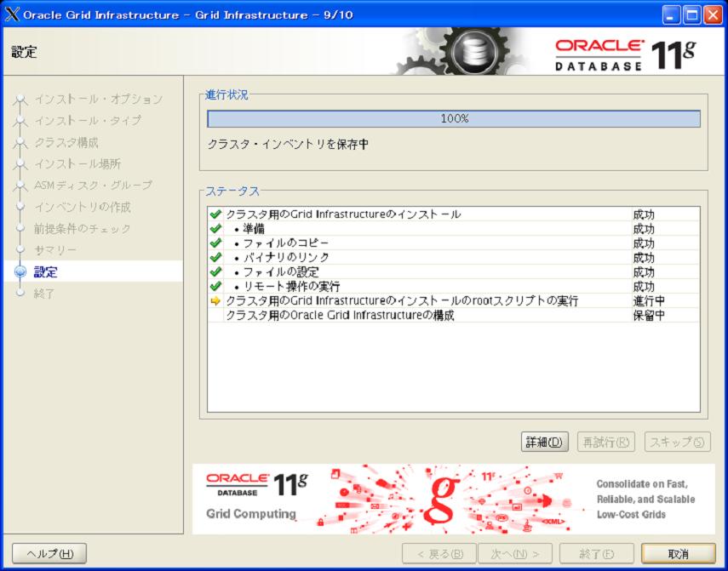Click the 進行中 status value
Screen dimensions: 728x571
tap(649, 301)
